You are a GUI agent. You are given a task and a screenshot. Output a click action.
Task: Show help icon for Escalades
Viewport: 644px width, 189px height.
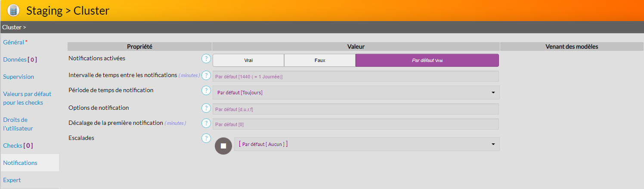pos(206,138)
